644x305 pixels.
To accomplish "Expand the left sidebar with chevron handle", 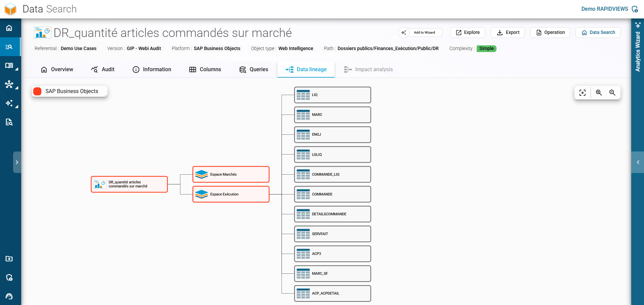I will tap(17, 162).
